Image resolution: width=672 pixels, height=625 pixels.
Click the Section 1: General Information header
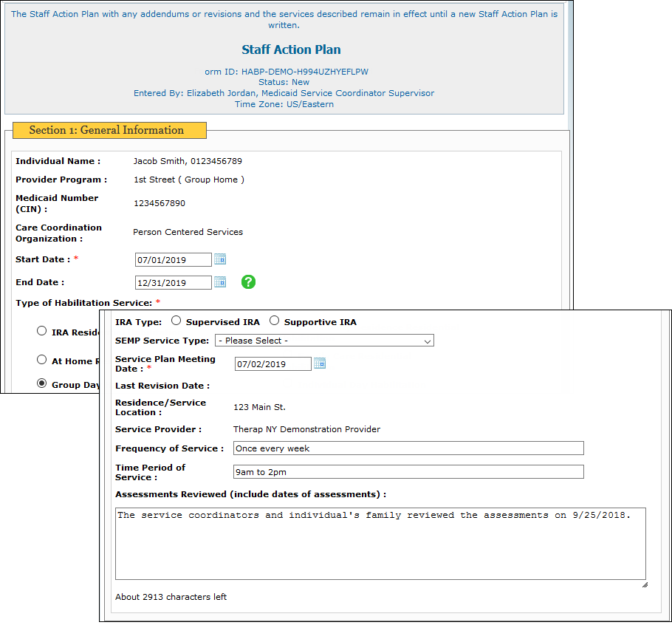(106, 130)
